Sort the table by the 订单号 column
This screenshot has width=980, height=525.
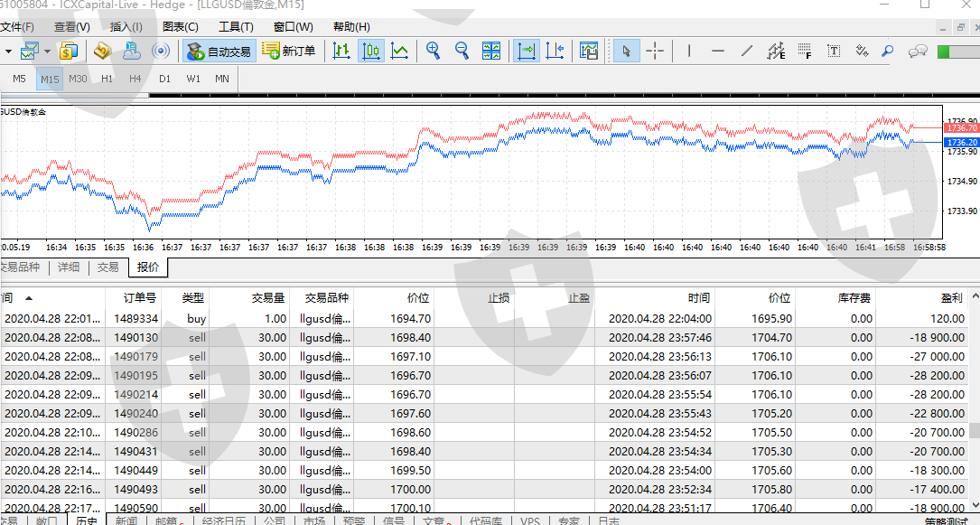(x=140, y=297)
